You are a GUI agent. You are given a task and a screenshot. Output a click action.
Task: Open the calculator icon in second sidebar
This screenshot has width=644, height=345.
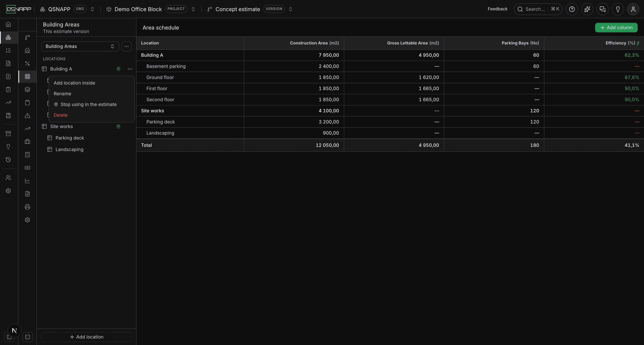[x=27, y=155]
